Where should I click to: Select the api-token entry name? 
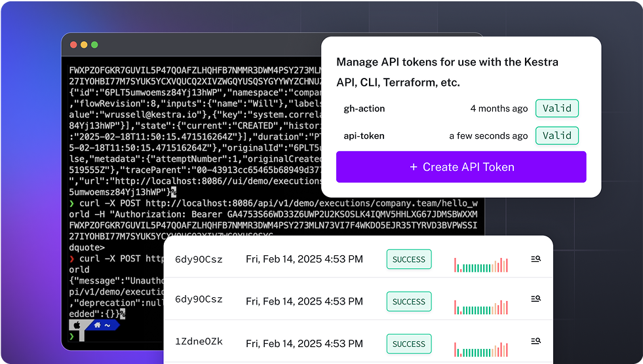pos(364,136)
